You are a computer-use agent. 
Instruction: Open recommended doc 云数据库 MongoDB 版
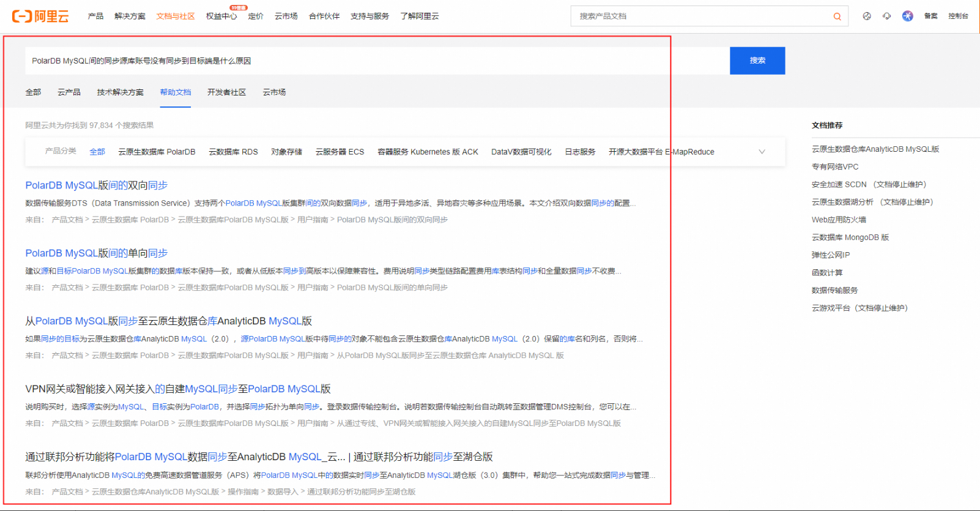850,238
